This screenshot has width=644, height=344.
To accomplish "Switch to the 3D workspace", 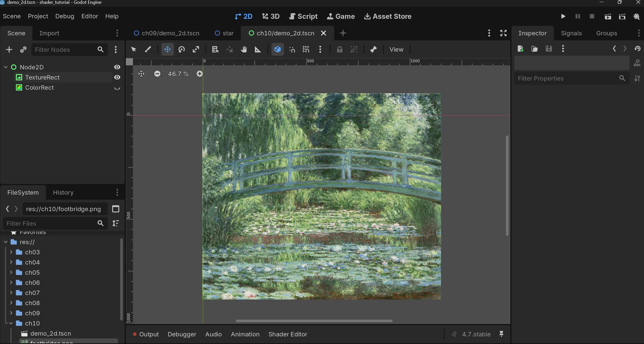I will (x=271, y=17).
